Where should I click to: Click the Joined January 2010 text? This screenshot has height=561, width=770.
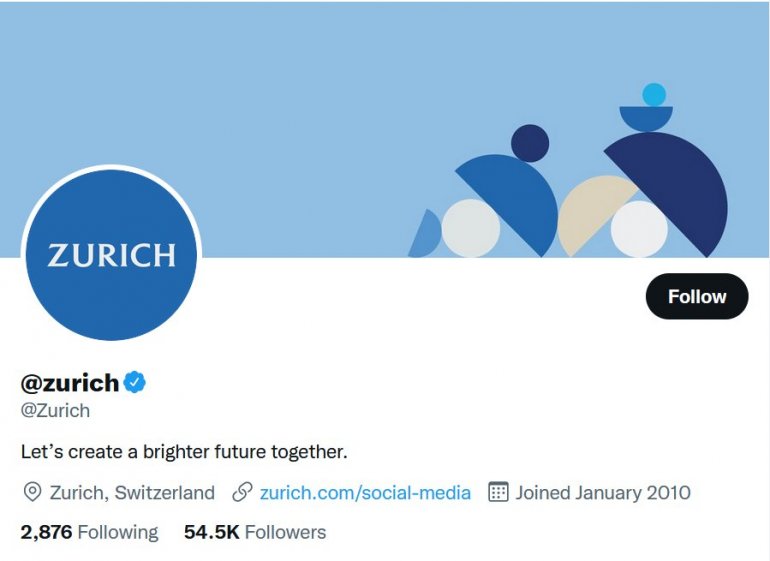point(602,492)
